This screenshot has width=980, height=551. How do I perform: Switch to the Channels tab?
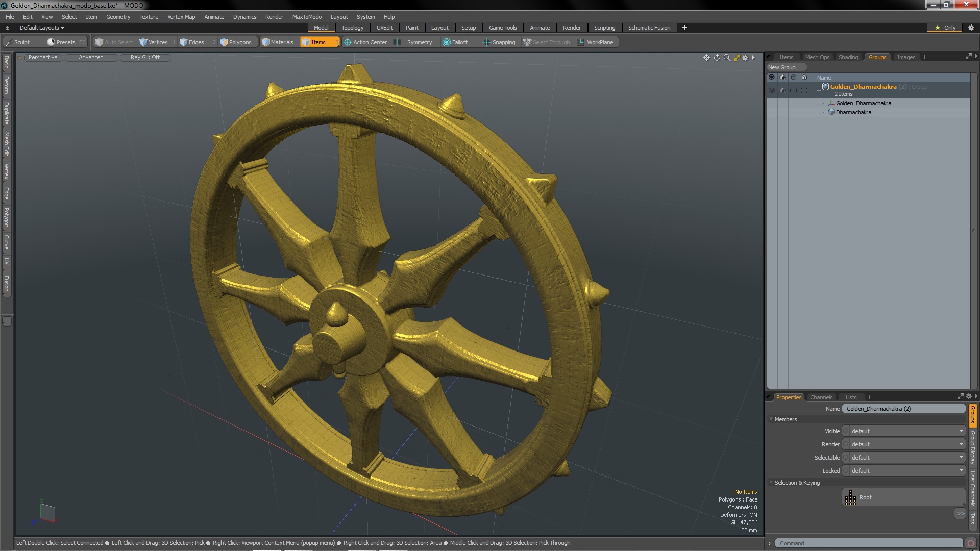(821, 397)
